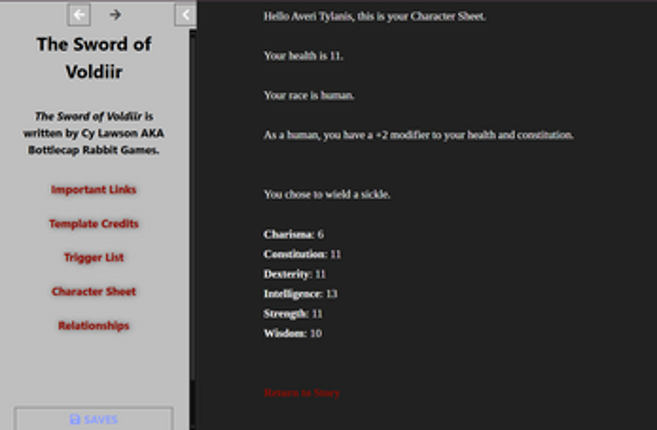
Task: Click the Return to Story link
Action: pyautogui.click(x=301, y=393)
